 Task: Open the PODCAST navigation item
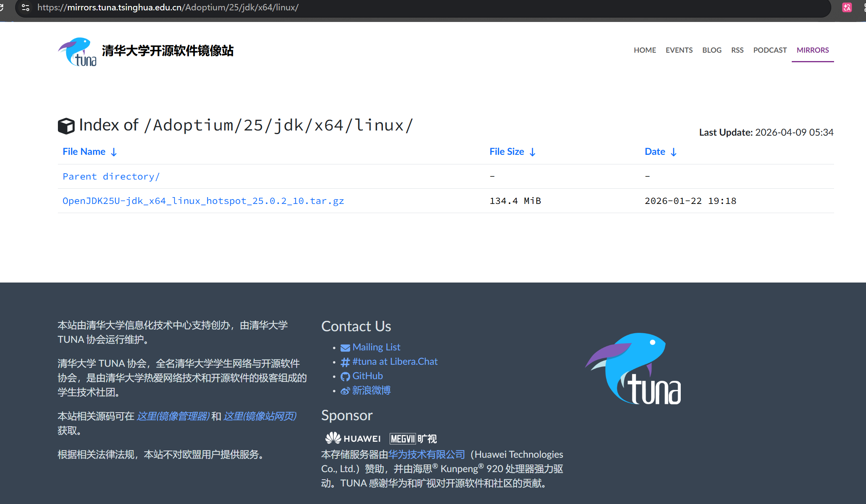pyautogui.click(x=770, y=50)
